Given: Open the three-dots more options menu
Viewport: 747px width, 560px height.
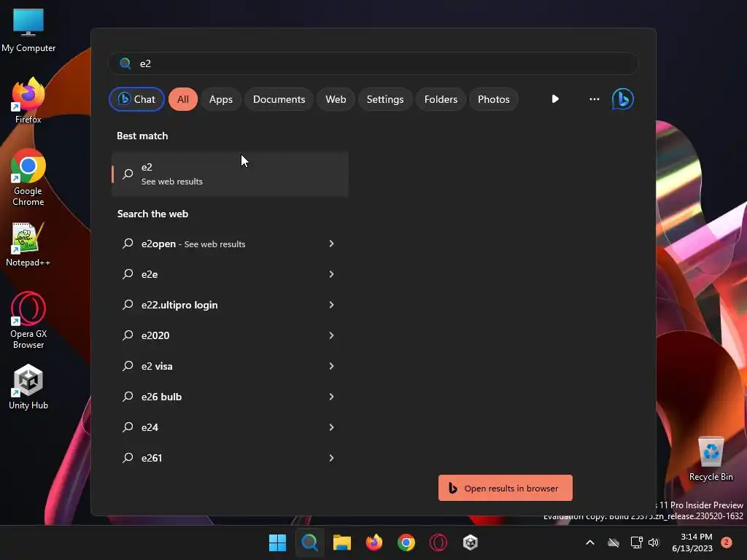Looking at the screenshot, I should tap(594, 99).
